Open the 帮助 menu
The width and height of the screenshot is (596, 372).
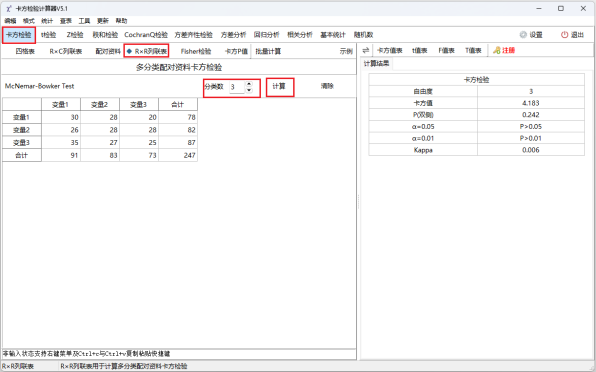121,21
